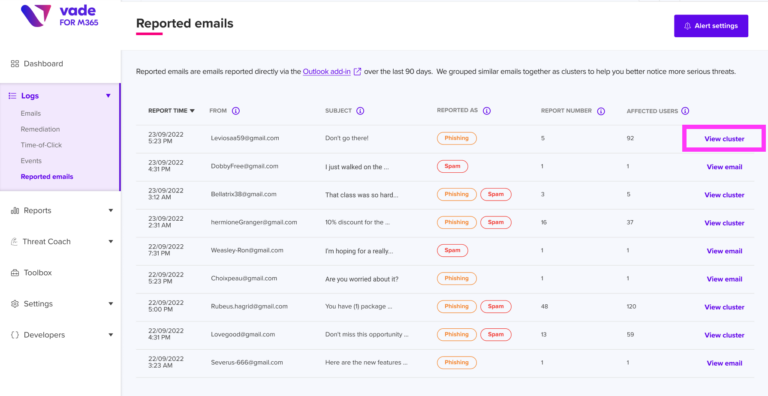
Task: Click the FROM column info icon
Action: [236, 111]
